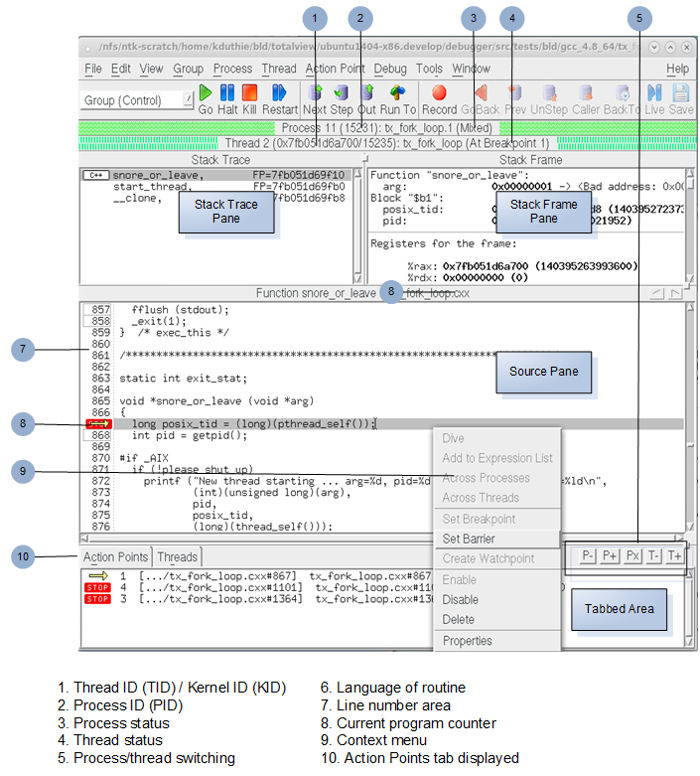
Task: Start recording with the Record icon
Action: click(x=439, y=93)
